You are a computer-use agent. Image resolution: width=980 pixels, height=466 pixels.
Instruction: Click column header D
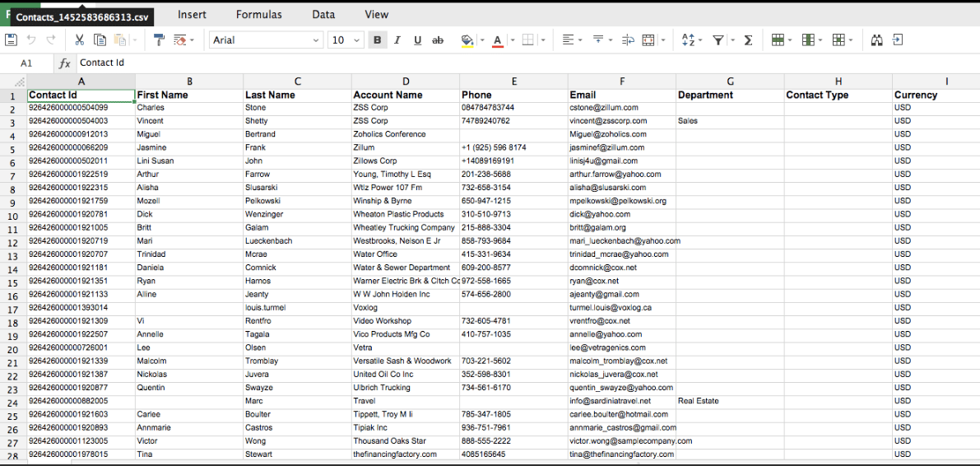pos(405,81)
